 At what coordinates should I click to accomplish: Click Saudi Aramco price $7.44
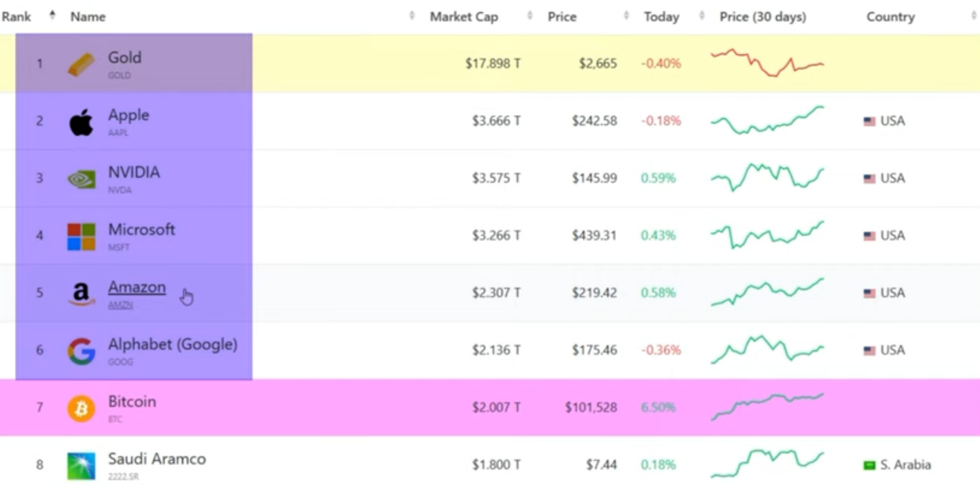(601, 464)
